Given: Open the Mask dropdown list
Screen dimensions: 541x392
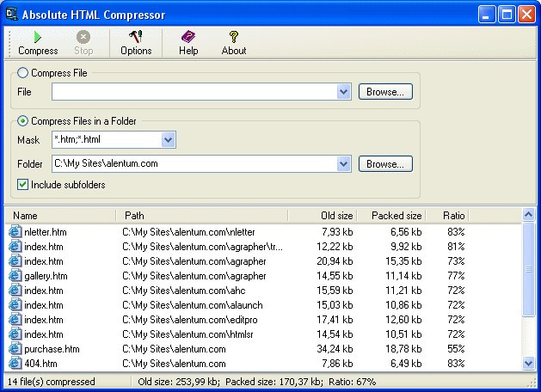Looking at the screenshot, I should tap(168, 139).
